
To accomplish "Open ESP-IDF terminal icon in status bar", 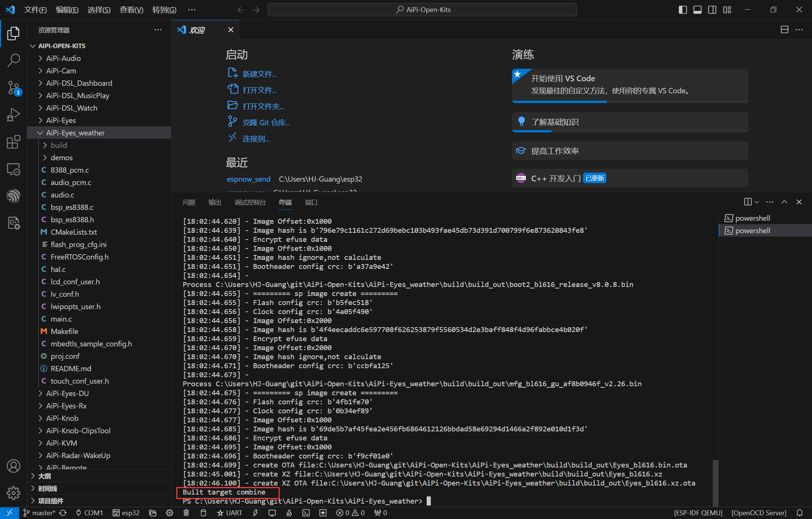I will pos(306,513).
